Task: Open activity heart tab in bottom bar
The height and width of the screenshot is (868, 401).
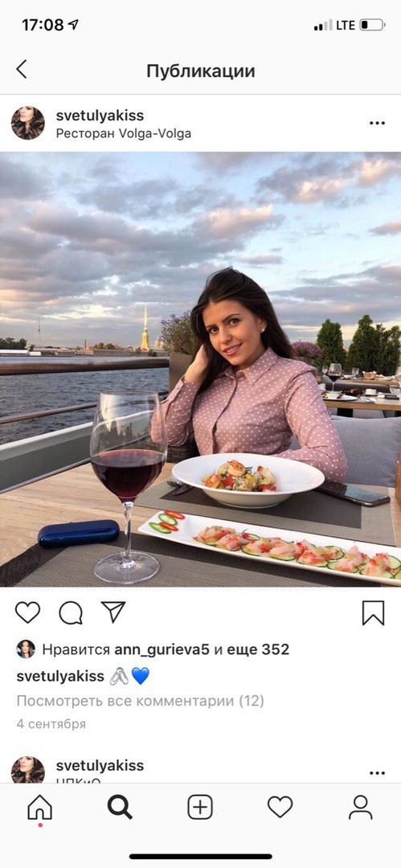Action: pos(280,807)
